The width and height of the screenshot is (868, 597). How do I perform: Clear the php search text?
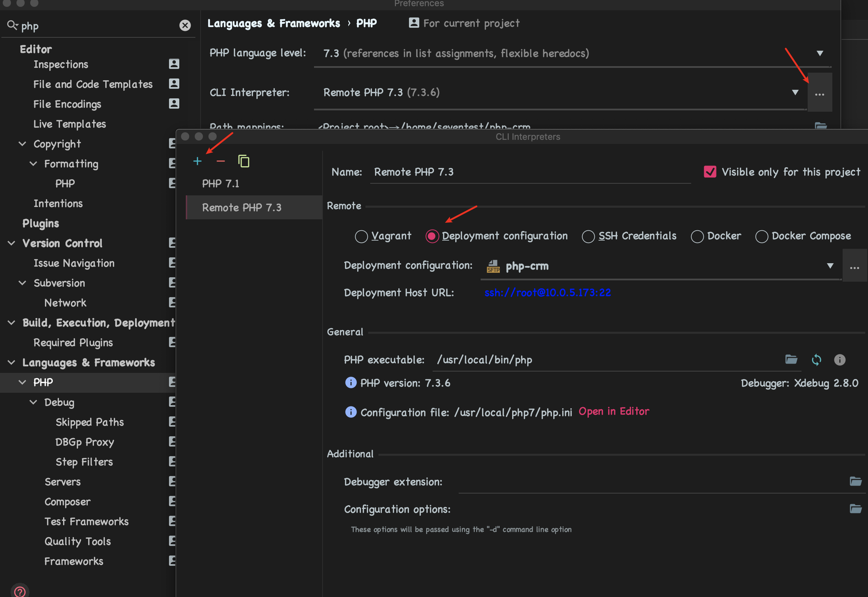click(185, 25)
